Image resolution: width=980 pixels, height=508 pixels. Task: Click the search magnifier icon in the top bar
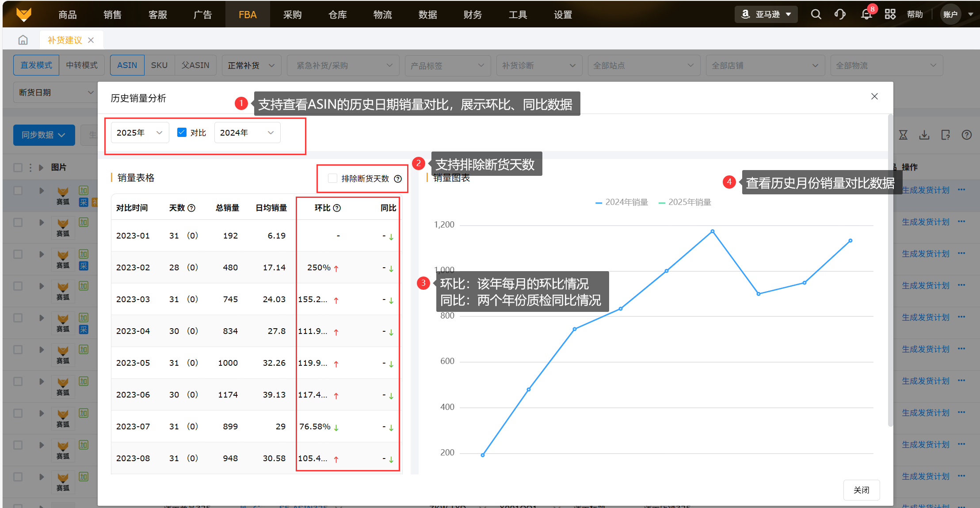[816, 15]
